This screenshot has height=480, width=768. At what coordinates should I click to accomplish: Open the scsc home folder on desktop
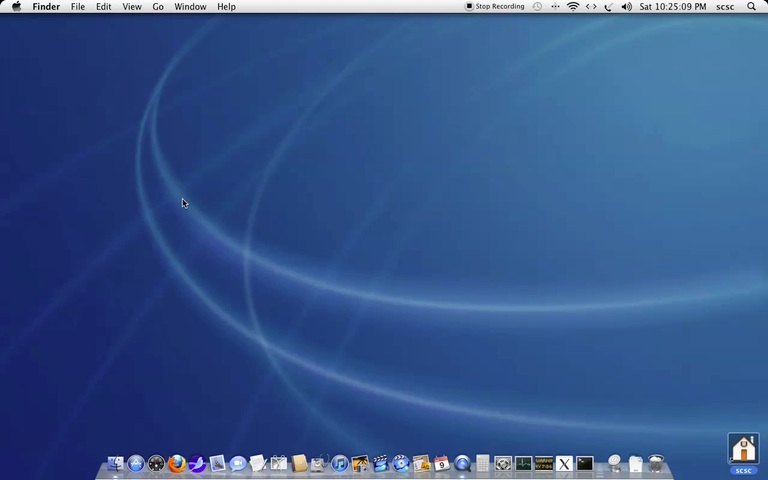[x=744, y=454]
